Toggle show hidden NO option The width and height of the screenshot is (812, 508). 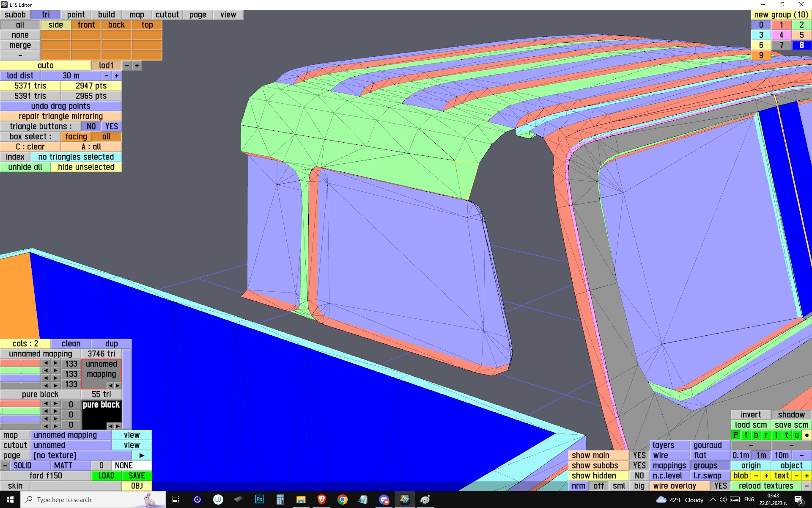(x=639, y=476)
